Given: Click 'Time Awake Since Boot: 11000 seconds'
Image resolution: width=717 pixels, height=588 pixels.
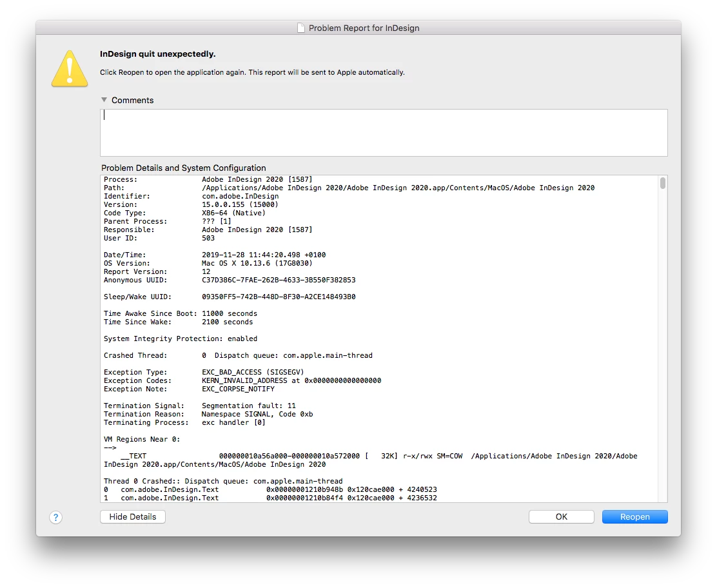Looking at the screenshot, I should click(180, 313).
